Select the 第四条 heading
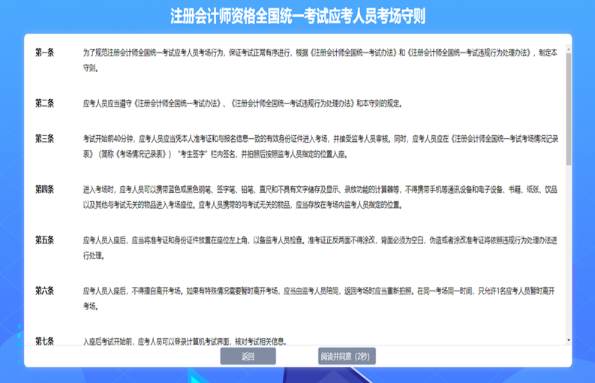Screen dimensions: 595x383 pos(44,189)
